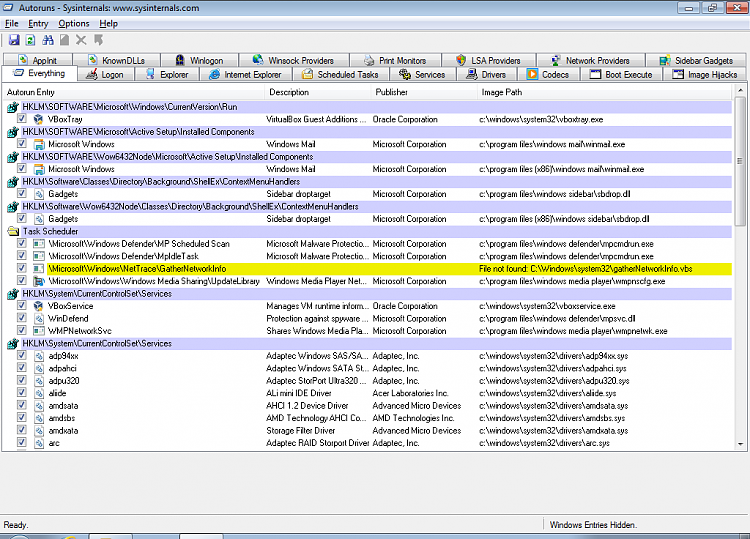Click the WMPNetworkSvc entry icon

coord(39,330)
